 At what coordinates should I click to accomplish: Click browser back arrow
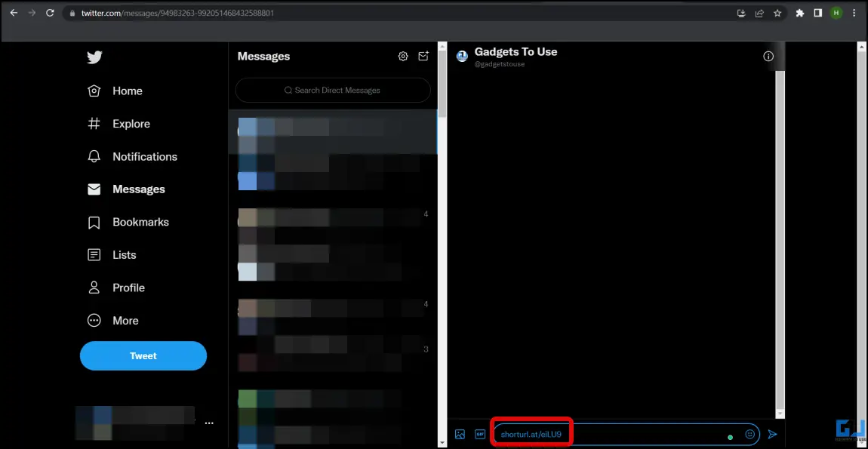tap(14, 13)
